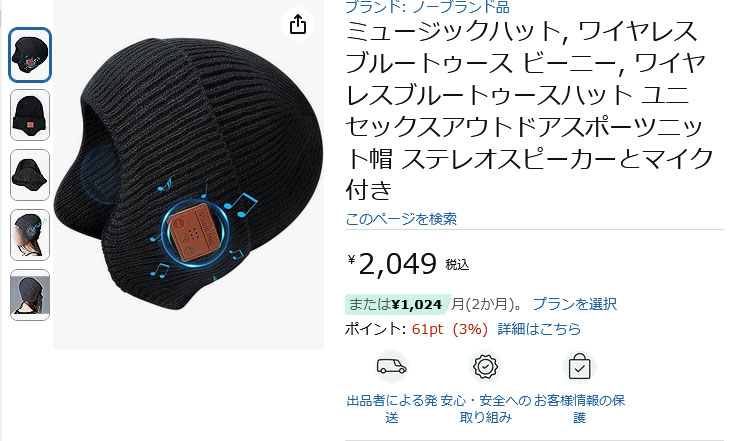Select fourth thumbnail with woman wearing beanie
The height and width of the screenshot is (441, 732).
[30, 235]
